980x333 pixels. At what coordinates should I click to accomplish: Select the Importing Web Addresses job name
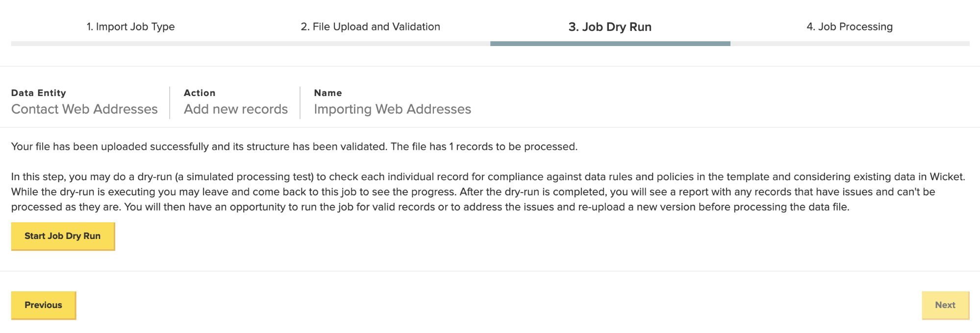coord(392,109)
